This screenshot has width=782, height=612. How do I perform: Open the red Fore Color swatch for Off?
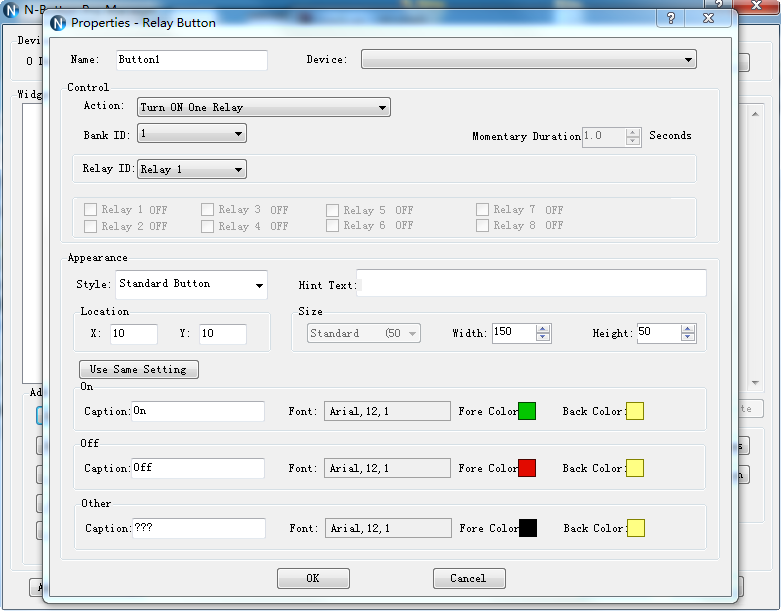(x=527, y=468)
